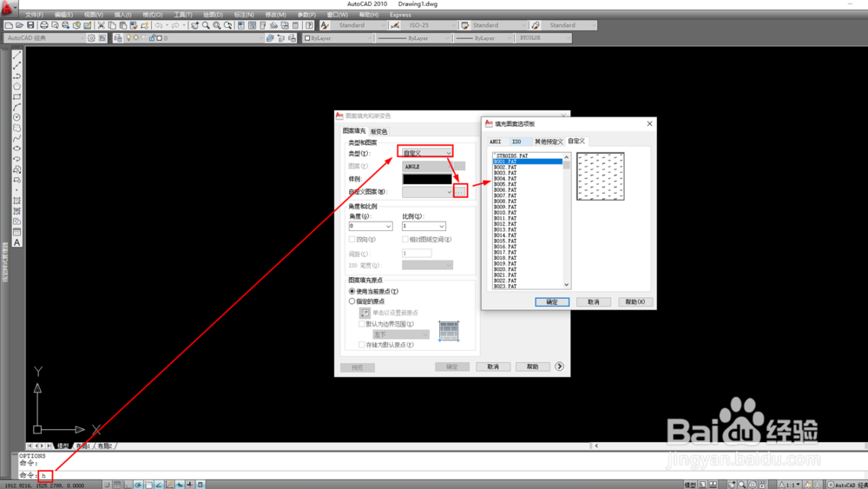
Task: Open the AutoCAD workspace dropdown
Action: pos(45,38)
